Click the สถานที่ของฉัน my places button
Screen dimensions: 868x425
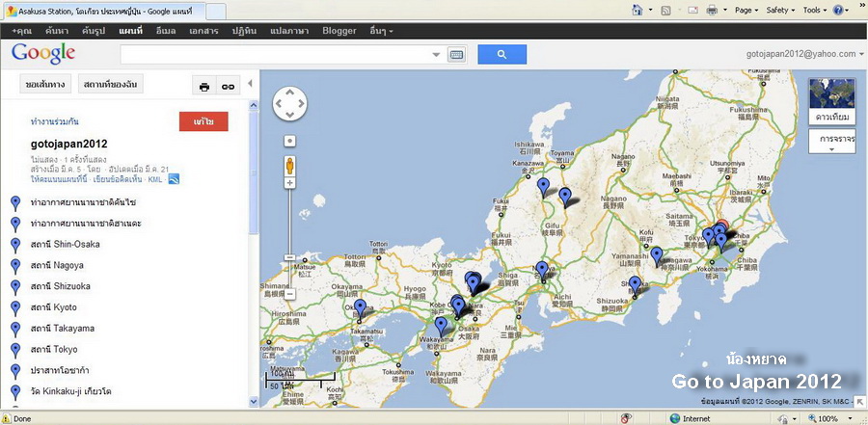pos(111,84)
